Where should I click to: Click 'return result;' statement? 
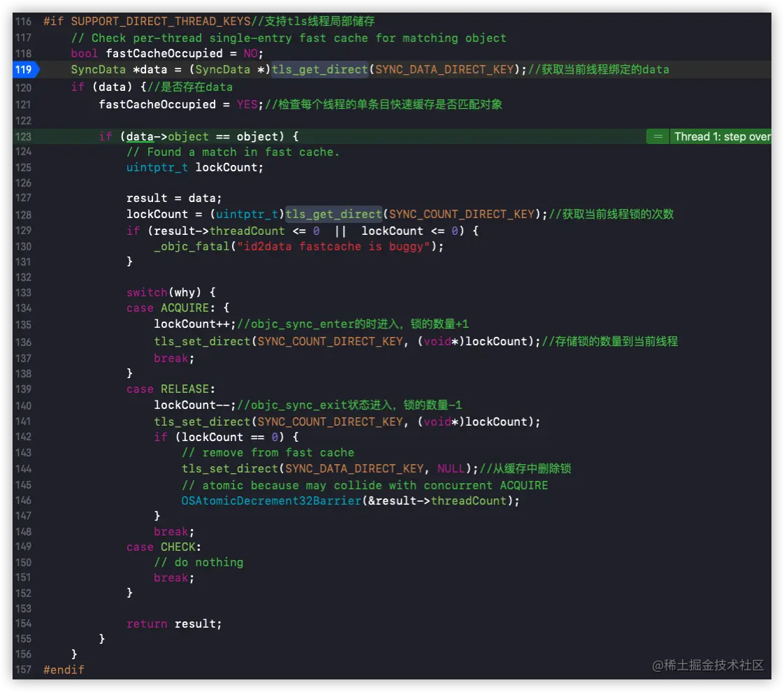173,624
